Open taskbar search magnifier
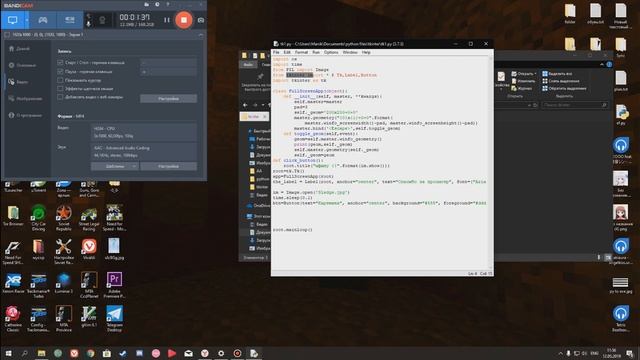 [24, 353]
